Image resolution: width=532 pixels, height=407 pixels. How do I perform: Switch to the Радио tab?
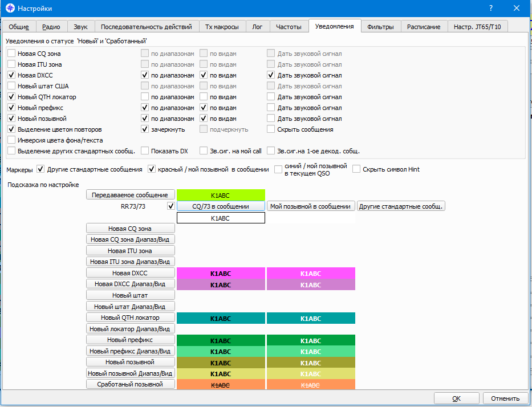[51, 26]
